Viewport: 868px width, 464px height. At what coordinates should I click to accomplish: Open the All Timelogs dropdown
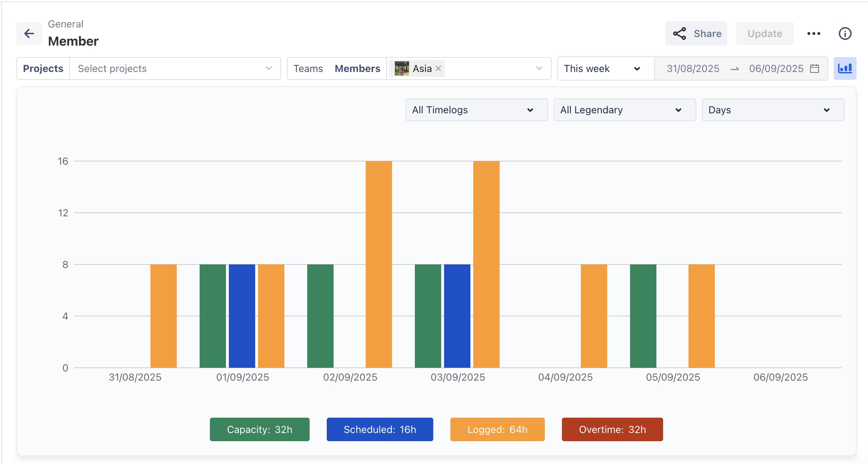(476, 110)
